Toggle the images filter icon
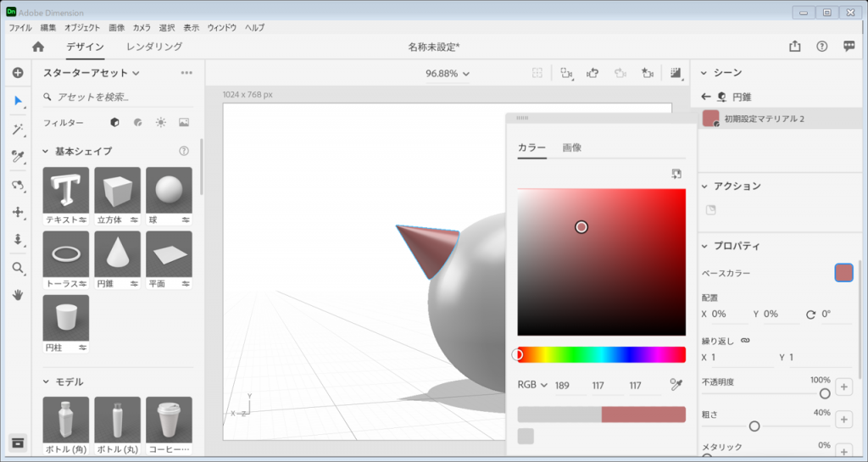868x462 pixels. pos(184,122)
